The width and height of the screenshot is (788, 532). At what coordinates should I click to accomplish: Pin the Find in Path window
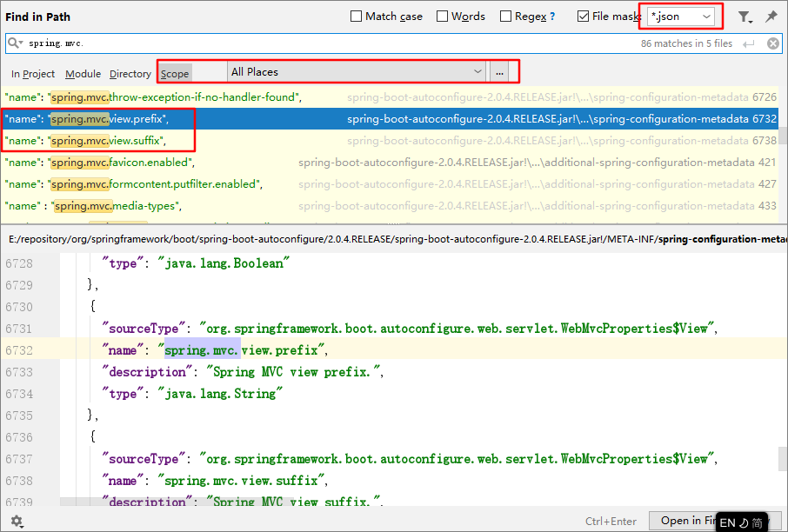pyautogui.click(x=771, y=17)
